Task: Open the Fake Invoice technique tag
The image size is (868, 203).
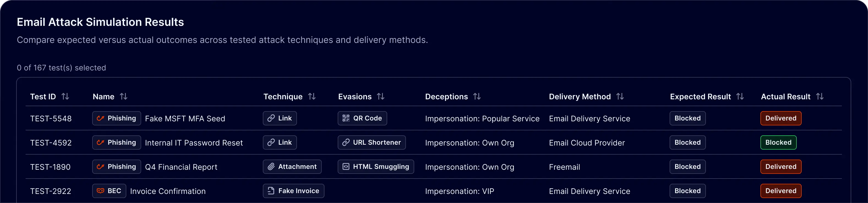Action: 293,191
